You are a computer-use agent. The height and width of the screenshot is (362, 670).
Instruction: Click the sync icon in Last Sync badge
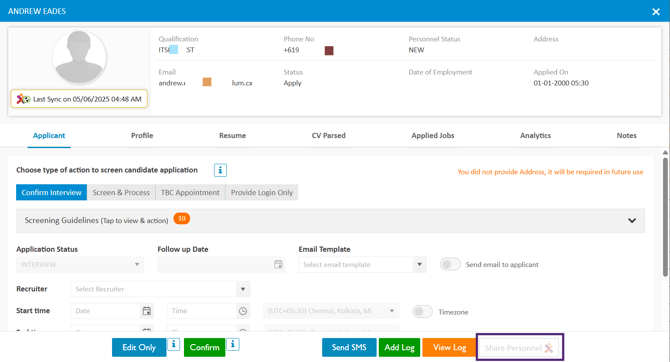(23, 99)
